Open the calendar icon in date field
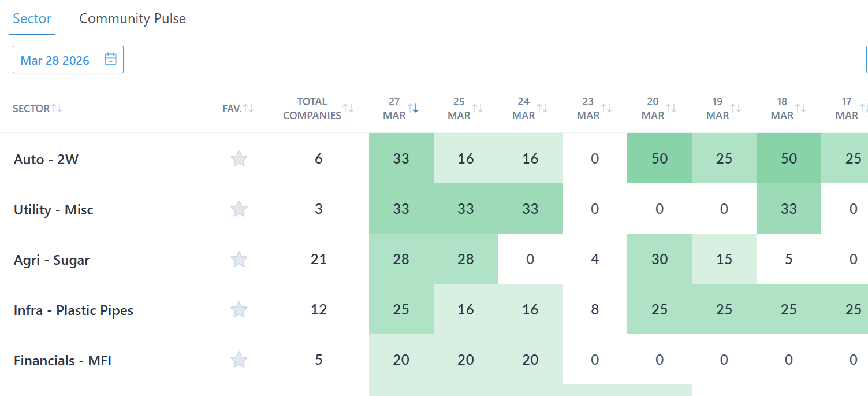The height and width of the screenshot is (396, 868). click(x=110, y=60)
